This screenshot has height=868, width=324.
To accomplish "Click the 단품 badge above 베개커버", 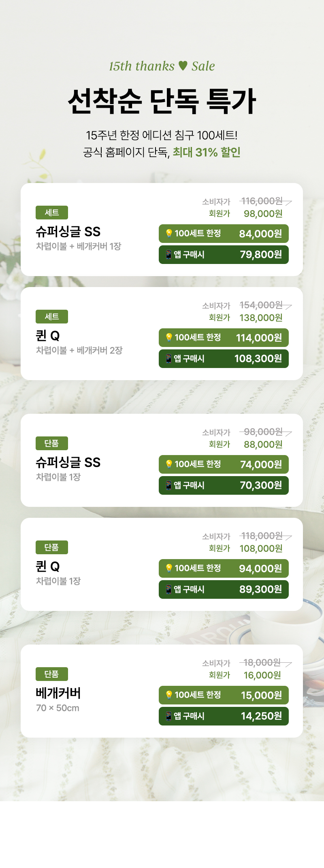I will [52, 674].
